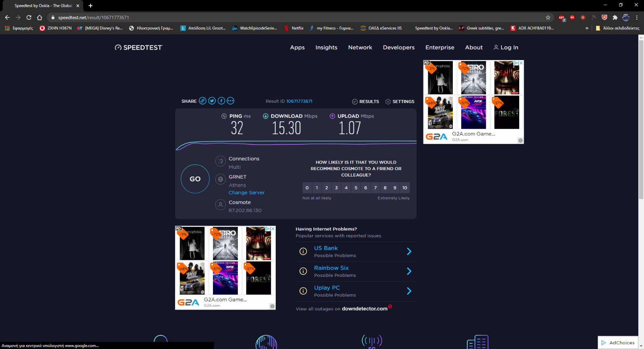Click Change Server link
Image resolution: width=644 pixels, height=349 pixels.
[x=247, y=193]
